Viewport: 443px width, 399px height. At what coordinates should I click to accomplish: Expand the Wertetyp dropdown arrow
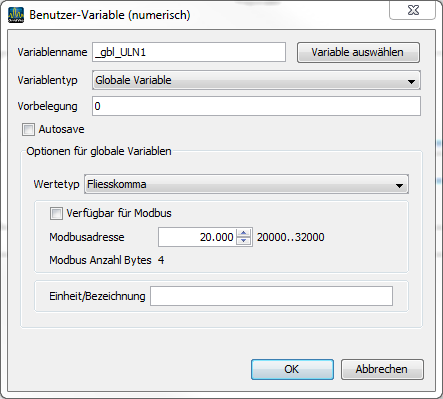[x=399, y=185]
